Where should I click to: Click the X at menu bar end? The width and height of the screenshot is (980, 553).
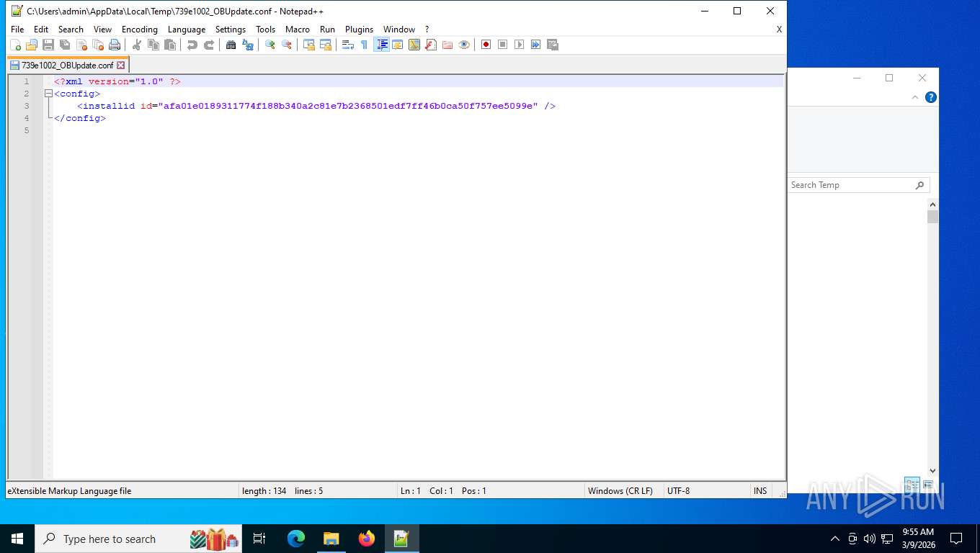tap(779, 30)
